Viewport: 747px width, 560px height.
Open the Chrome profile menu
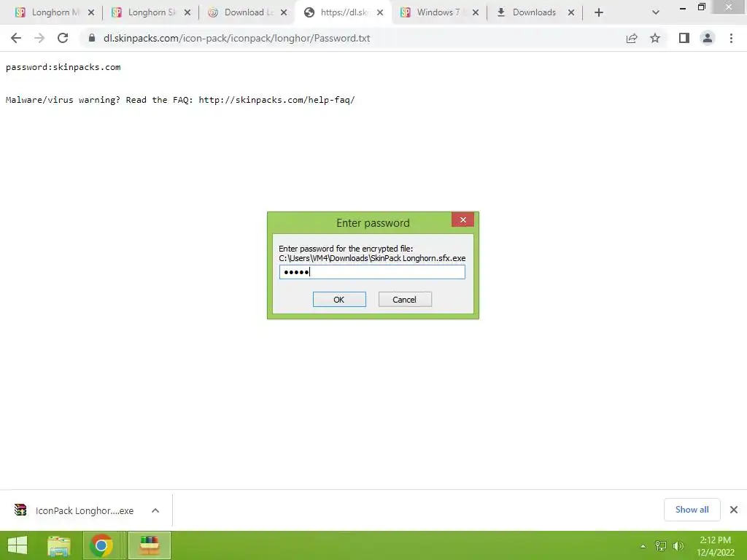[708, 38]
